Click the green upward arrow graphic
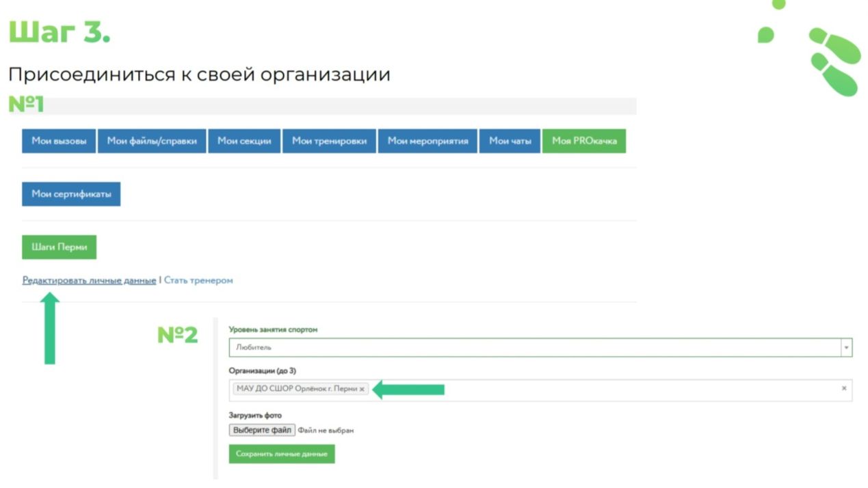Image resolution: width=868 pixels, height=488 pixels. 51,329
